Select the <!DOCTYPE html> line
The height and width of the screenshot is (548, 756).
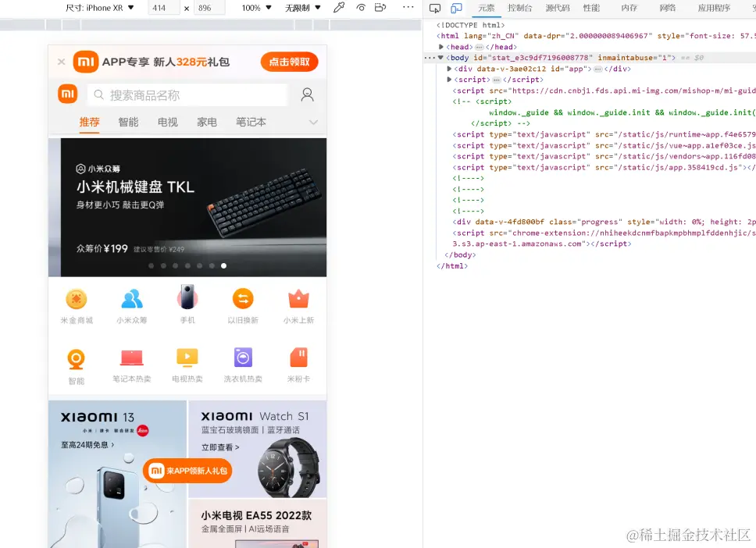pyautogui.click(x=471, y=25)
